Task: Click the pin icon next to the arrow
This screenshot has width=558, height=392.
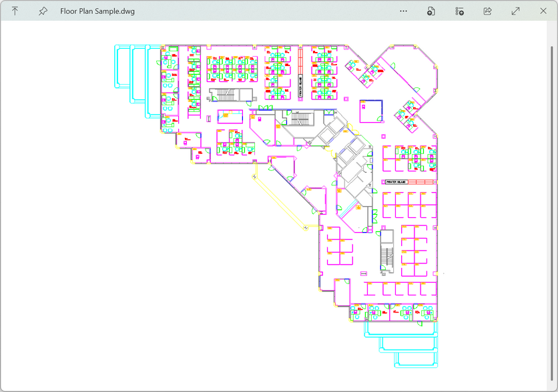Action: tap(43, 11)
